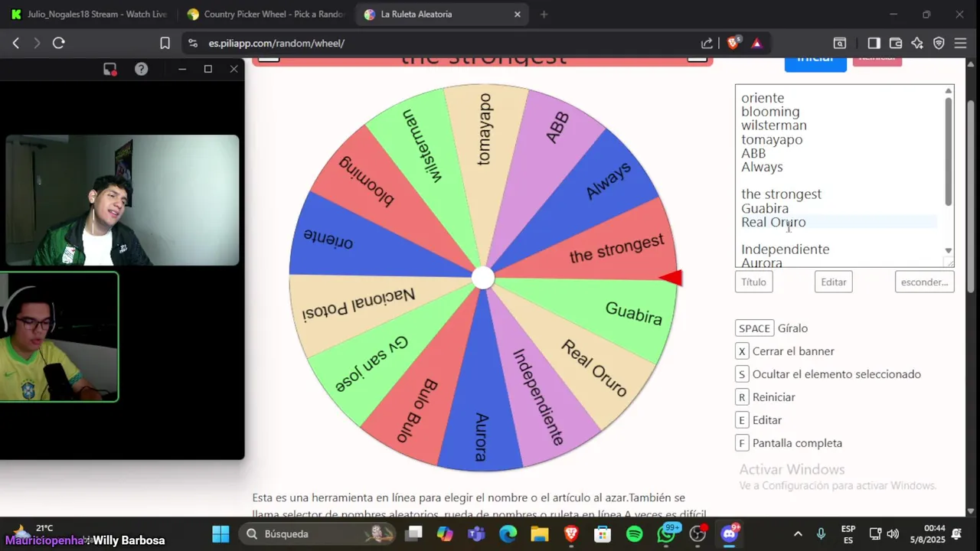This screenshot has height=551, width=980.
Task: Show hidden system tray icons chevron
Action: [x=798, y=533]
